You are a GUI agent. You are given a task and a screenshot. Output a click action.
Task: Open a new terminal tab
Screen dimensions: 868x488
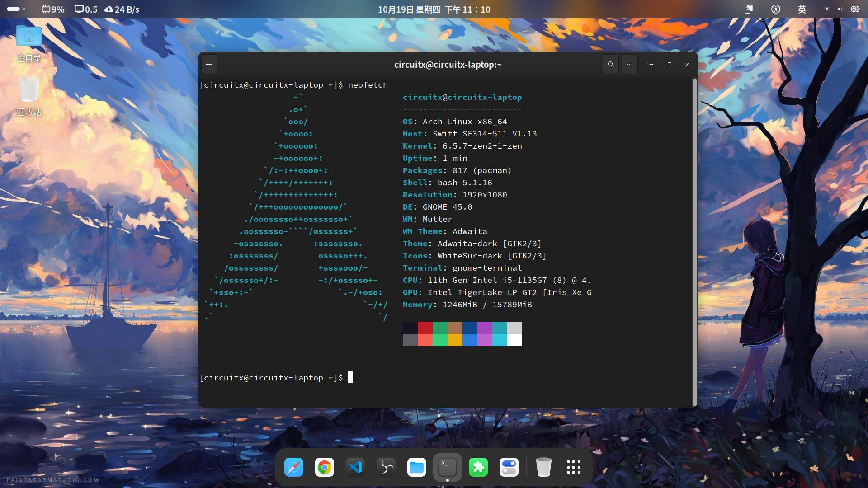point(209,65)
